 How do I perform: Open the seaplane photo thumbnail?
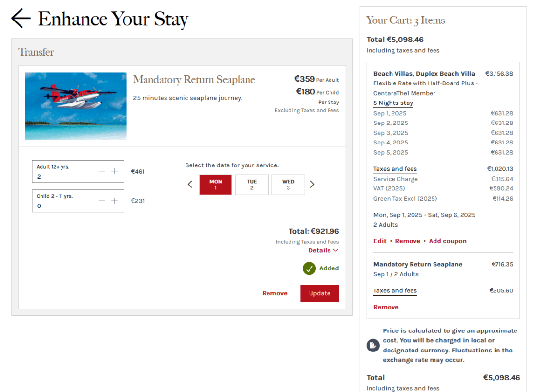[76, 106]
